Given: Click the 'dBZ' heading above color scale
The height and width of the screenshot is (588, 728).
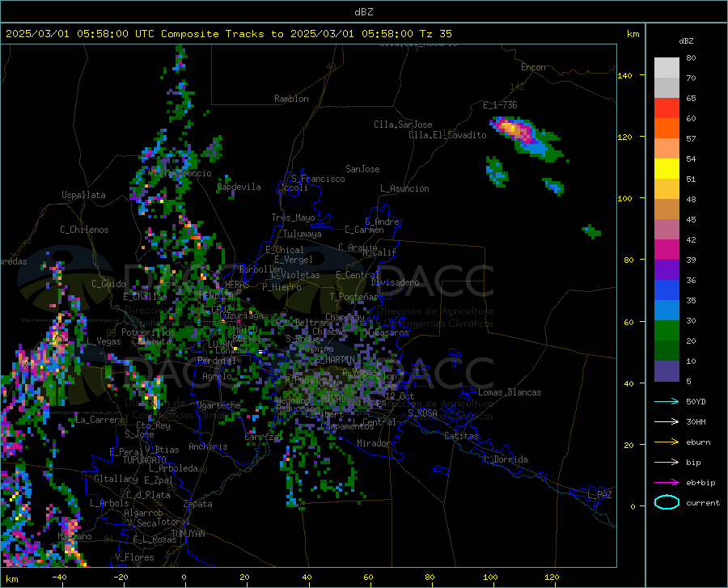Looking at the screenshot, I should click(x=686, y=40).
